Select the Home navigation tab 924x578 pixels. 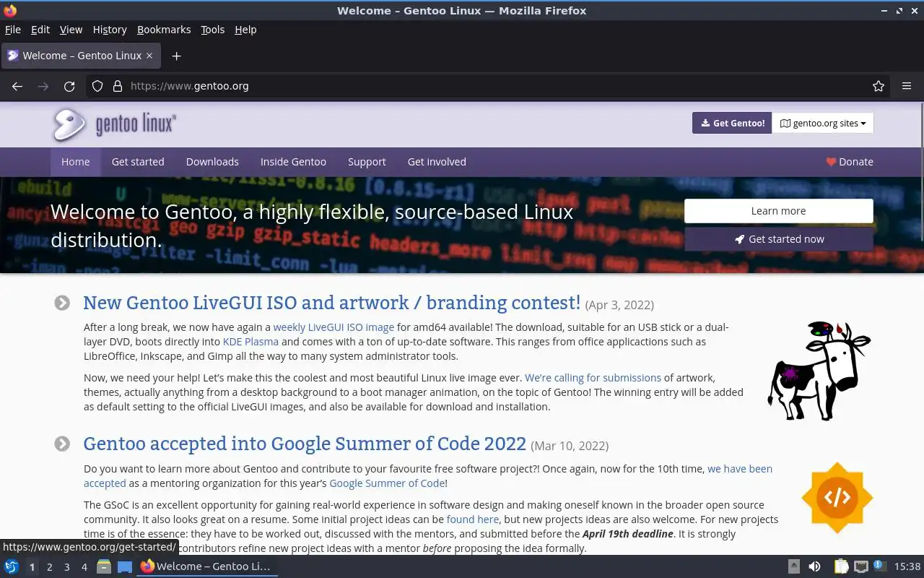coord(76,162)
